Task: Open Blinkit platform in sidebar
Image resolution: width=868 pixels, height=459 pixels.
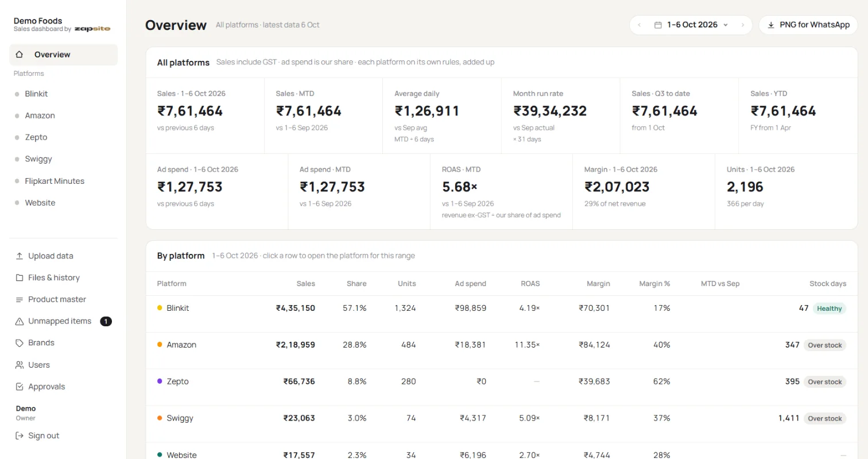Action: pyautogui.click(x=63, y=94)
